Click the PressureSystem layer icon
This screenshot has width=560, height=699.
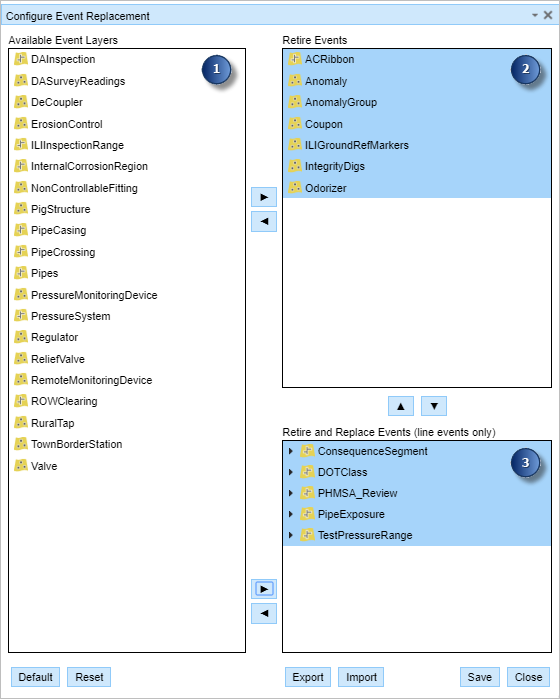(21, 316)
